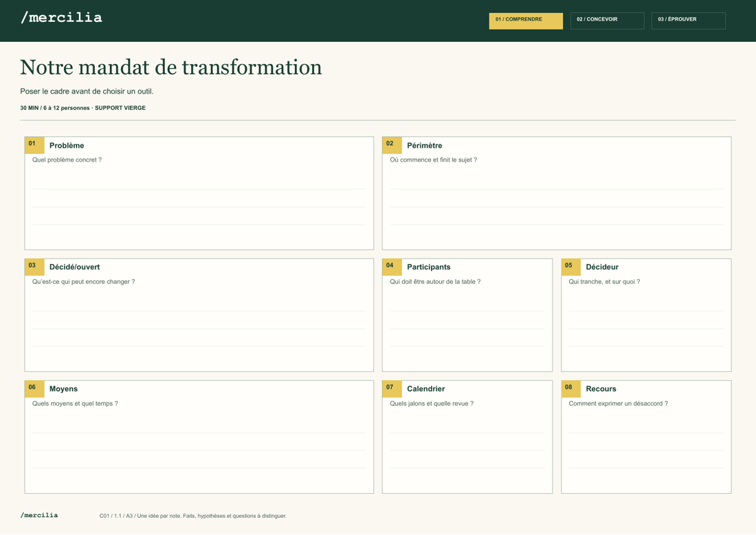Click the 05 number badge of Décideur
The height and width of the screenshot is (535, 756).
pyautogui.click(x=571, y=267)
